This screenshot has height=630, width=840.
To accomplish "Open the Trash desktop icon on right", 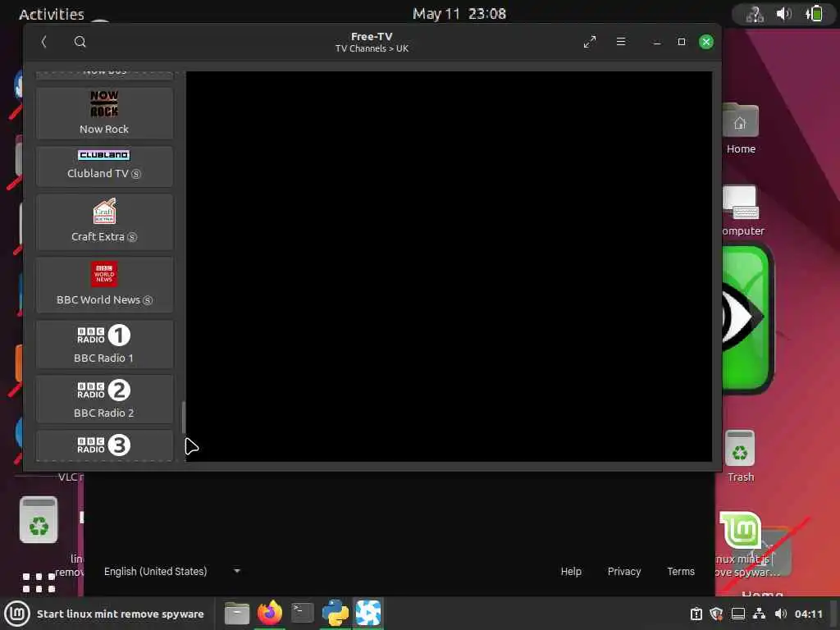I will coord(741,456).
